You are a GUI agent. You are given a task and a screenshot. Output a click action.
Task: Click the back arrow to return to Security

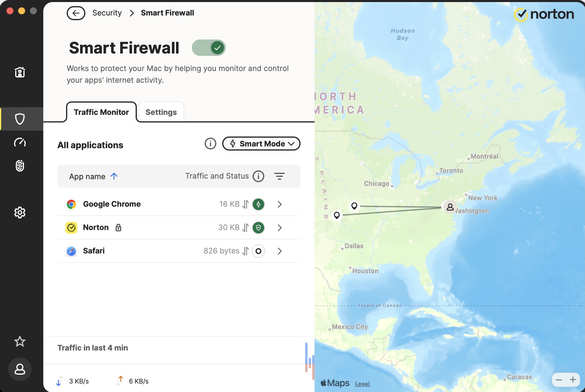click(x=76, y=13)
